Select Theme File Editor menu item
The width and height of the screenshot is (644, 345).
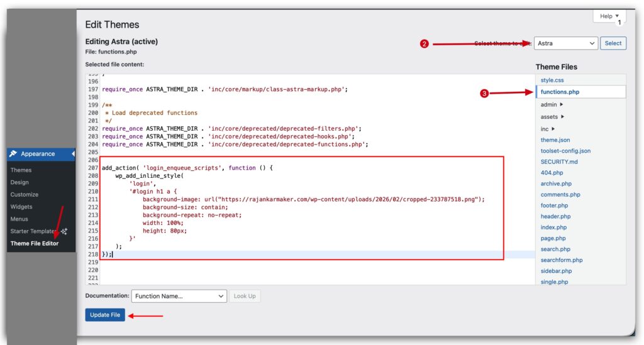[x=35, y=243]
